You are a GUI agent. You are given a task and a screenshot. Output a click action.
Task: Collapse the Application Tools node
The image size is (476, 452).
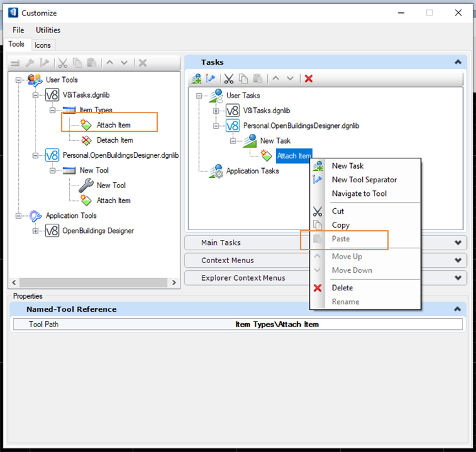click(x=19, y=216)
